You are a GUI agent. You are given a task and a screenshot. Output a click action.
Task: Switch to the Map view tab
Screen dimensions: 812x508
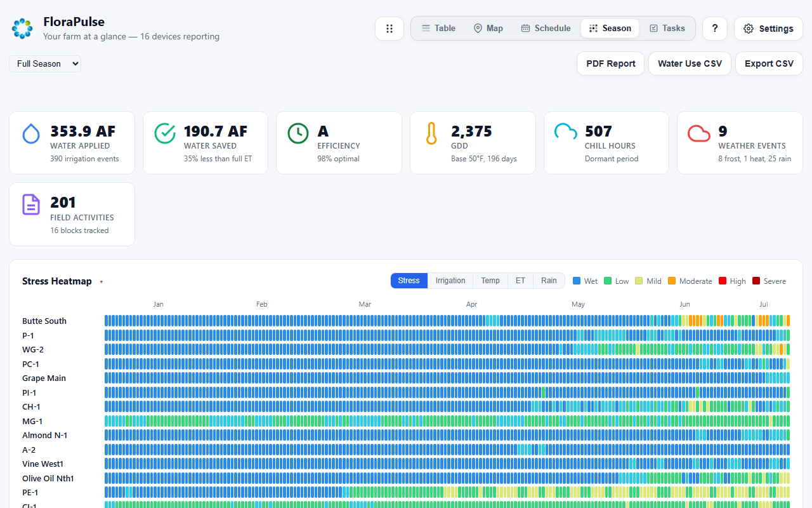[488, 29]
